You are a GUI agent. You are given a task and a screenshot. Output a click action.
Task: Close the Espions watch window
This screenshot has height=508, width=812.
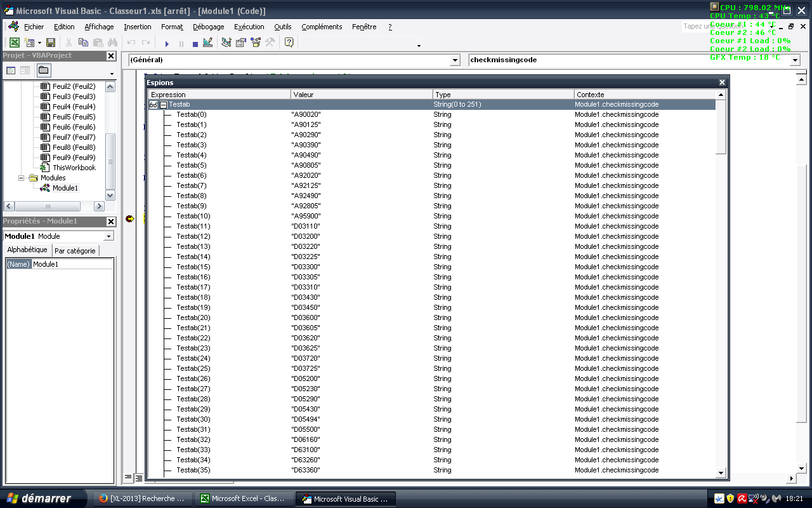pyautogui.click(x=722, y=83)
